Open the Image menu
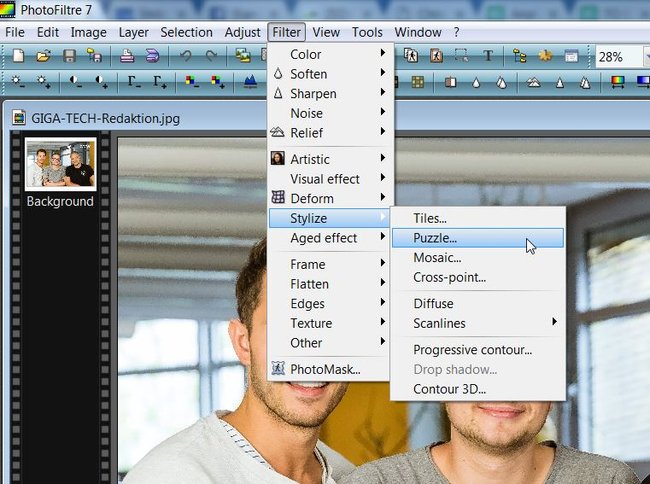The width and height of the screenshot is (650, 484). coord(88,32)
